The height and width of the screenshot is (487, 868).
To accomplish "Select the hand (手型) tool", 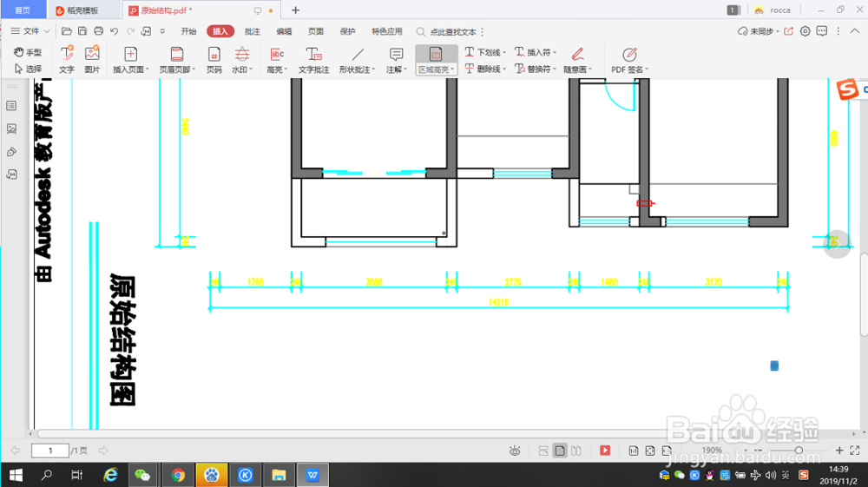I will coord(28,52).
